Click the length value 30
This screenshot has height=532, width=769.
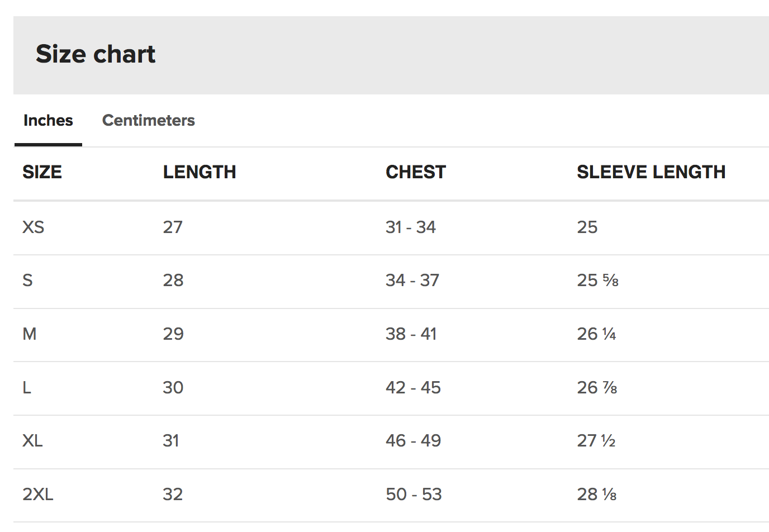[x=173, y=387]
